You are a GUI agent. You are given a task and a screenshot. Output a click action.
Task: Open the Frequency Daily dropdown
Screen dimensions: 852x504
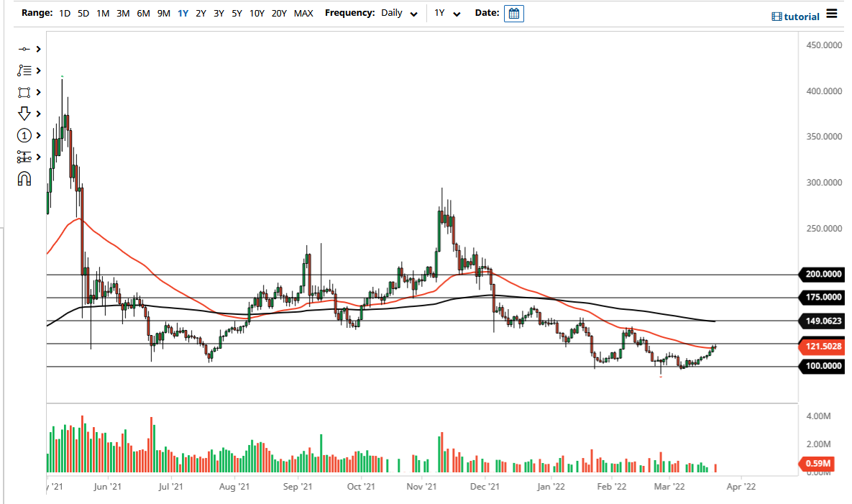398,13
